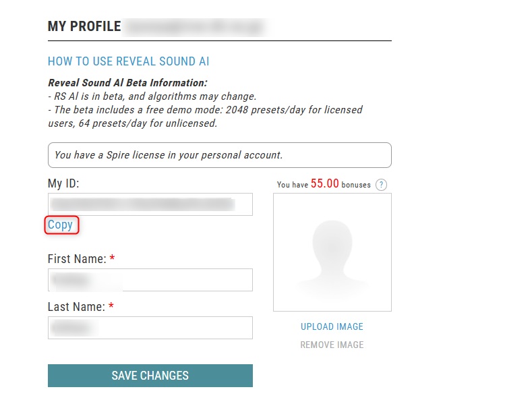Screen dimensions: 532x404
Task: Click the My Profile heading
Action: (x=84, y=27)
